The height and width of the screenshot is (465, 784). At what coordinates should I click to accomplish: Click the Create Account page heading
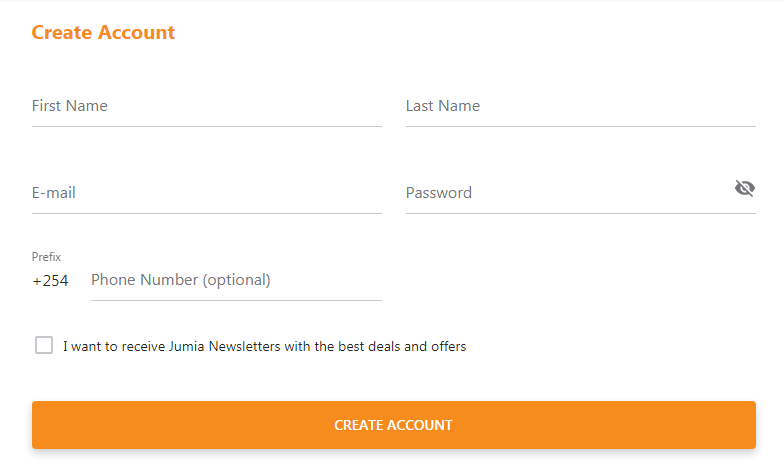[x=103, y=32]
